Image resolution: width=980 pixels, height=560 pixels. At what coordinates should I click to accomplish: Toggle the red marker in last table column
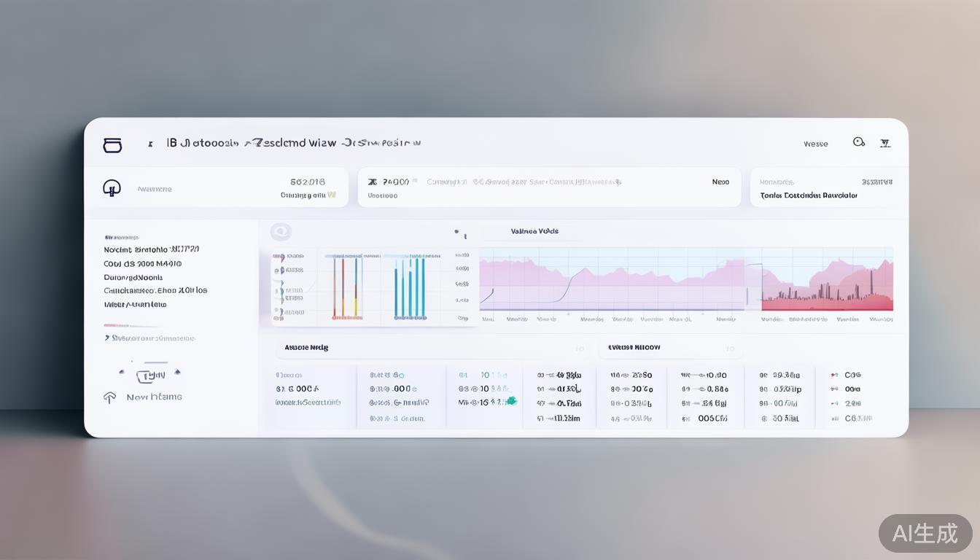833,375
